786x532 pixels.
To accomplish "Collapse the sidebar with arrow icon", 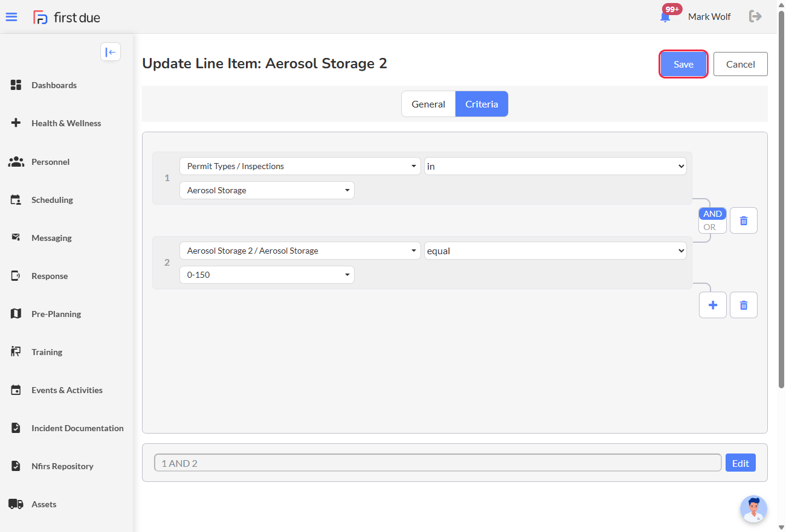I will (111, 52).
